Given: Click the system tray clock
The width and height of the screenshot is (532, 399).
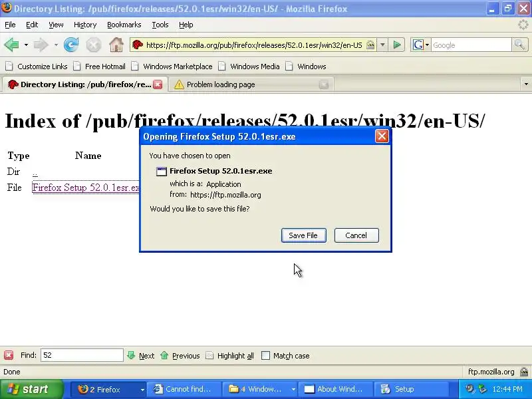Looking at the screenshot, I should click(x=507, y=389).
